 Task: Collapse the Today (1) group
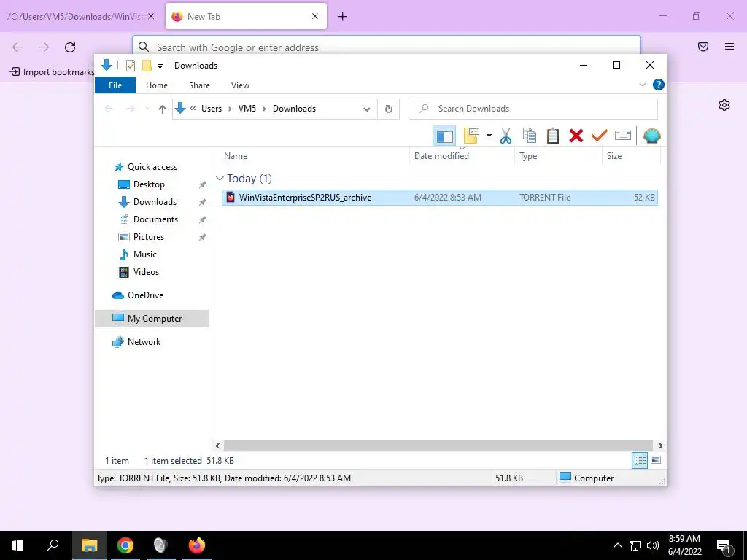[220, 179]
